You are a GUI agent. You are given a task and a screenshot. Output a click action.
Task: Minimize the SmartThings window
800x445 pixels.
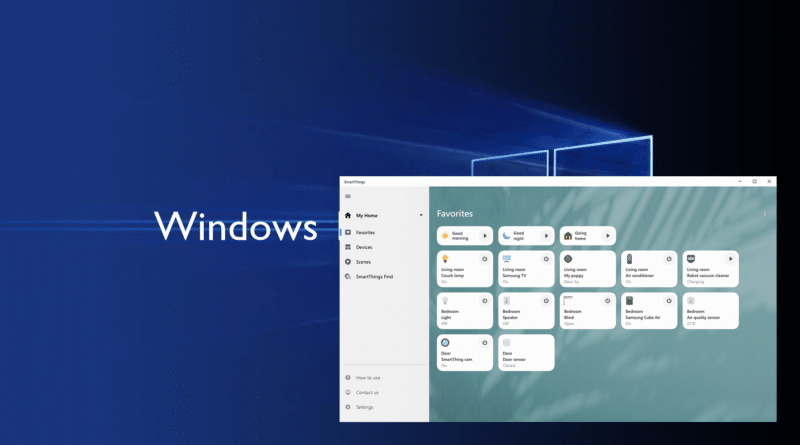click(739, 181)
